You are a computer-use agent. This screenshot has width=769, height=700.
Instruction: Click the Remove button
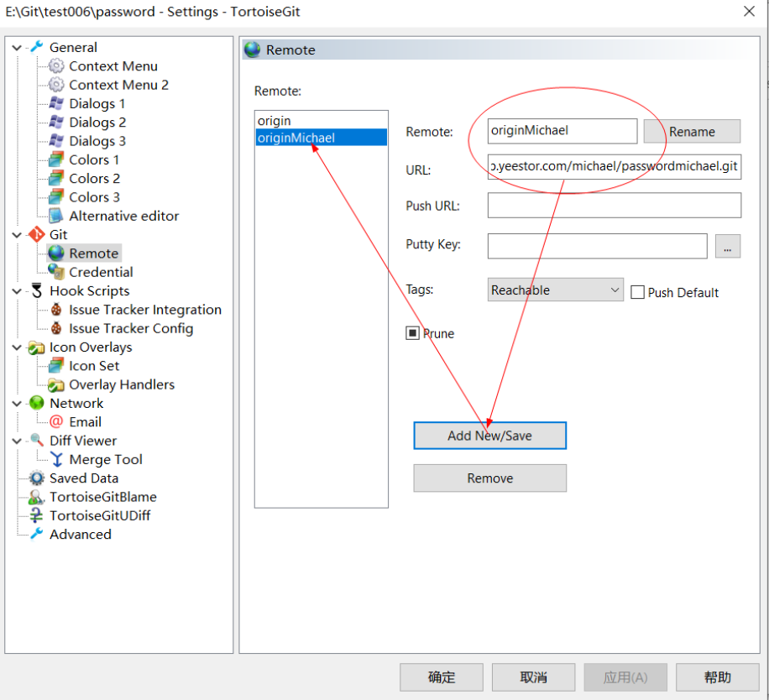pyautogui.click(x=489, y=478)
